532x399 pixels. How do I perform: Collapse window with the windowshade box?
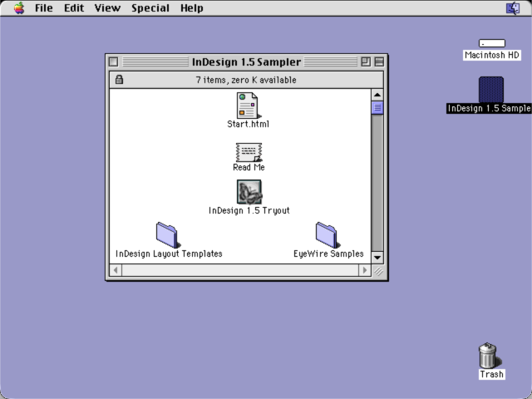pyautogui.click(x=379, y=62)
